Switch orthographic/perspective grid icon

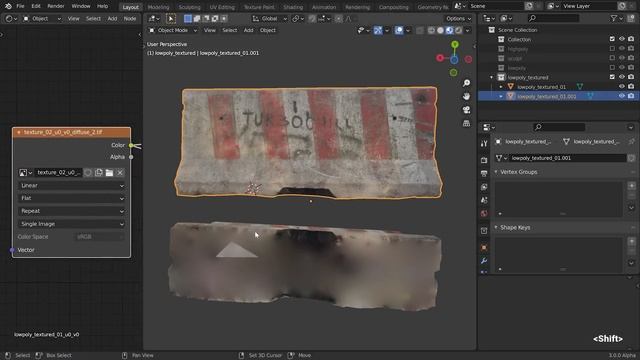pyautogui.click(x=466, y=123)
